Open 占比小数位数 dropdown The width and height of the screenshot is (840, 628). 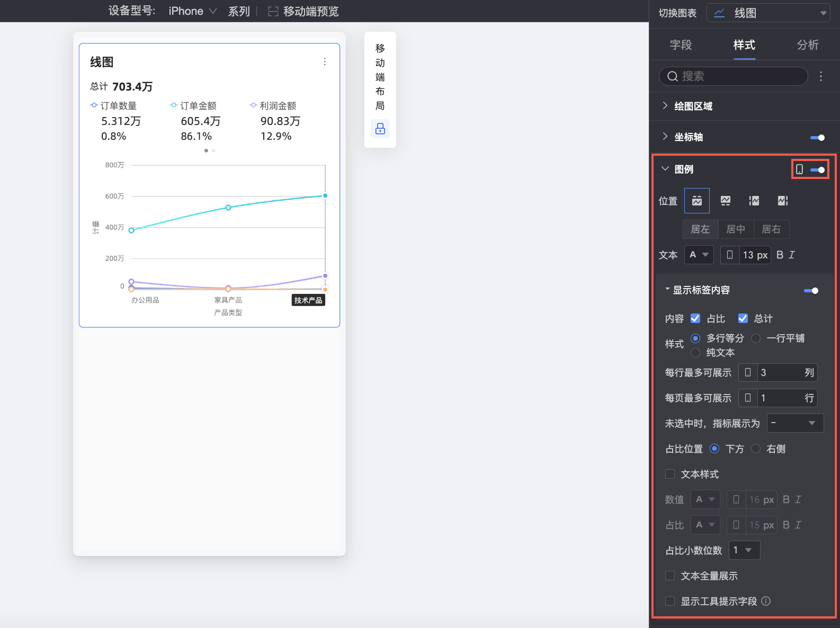click(744, 551)
